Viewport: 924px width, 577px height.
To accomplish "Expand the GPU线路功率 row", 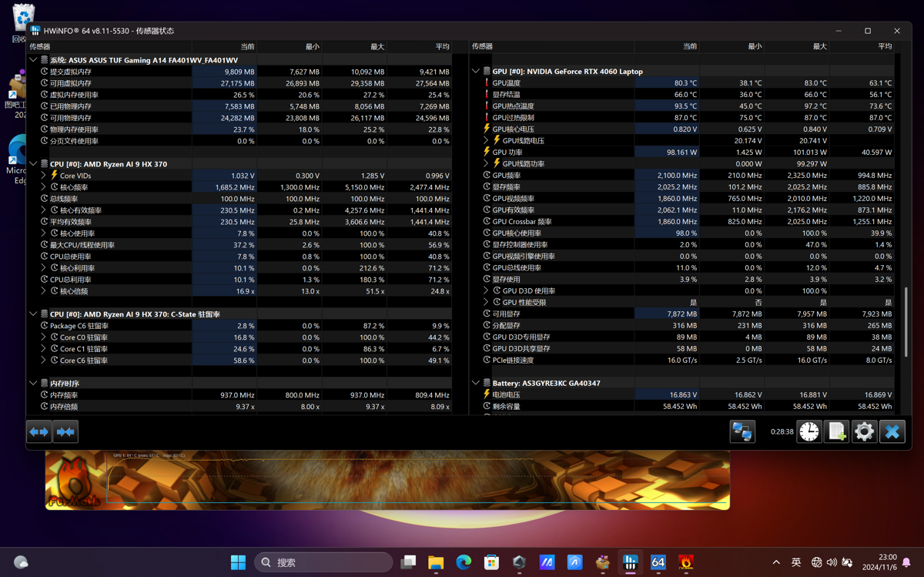I will coord(487,164).
